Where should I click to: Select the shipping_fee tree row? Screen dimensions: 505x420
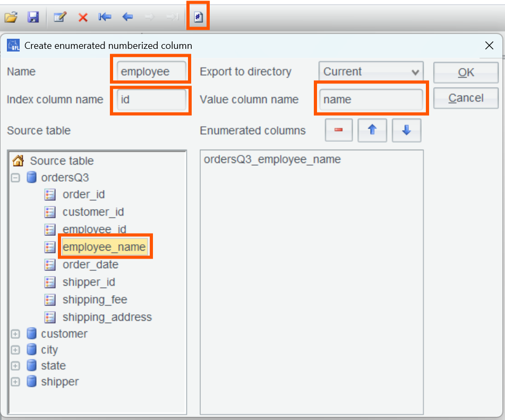(x=95, y=299)
